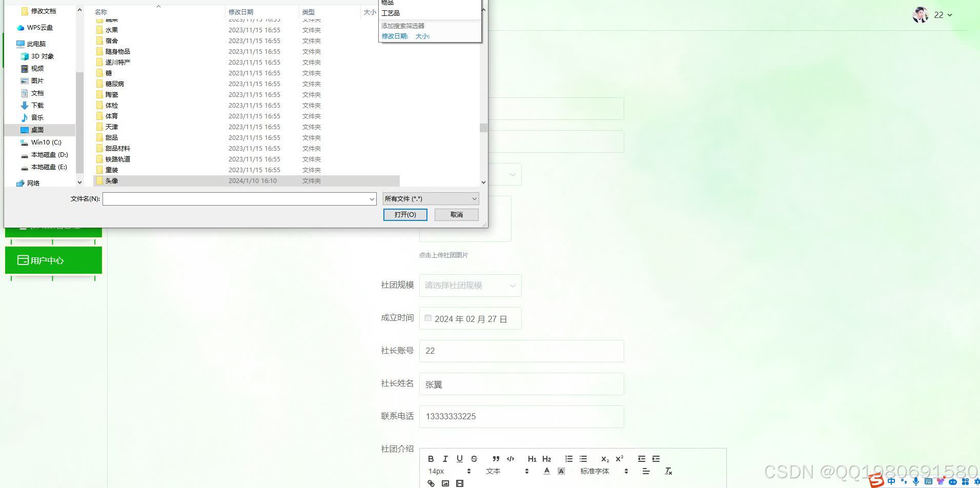Insert a hyperlink in the editor
This screenshot has width=980, height=488.
431,482
